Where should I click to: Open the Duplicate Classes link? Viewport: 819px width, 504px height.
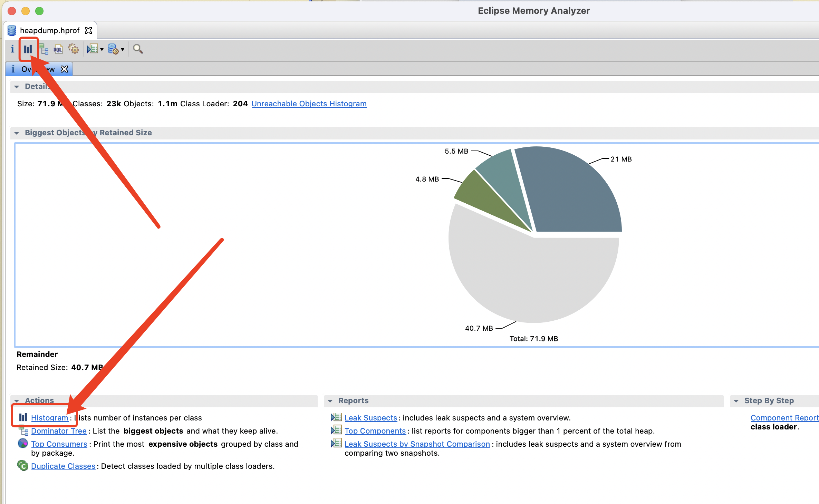63,466
